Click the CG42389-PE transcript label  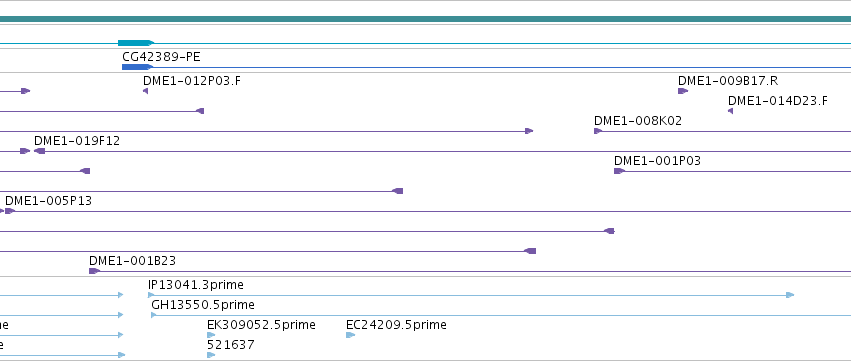point(161,57)
